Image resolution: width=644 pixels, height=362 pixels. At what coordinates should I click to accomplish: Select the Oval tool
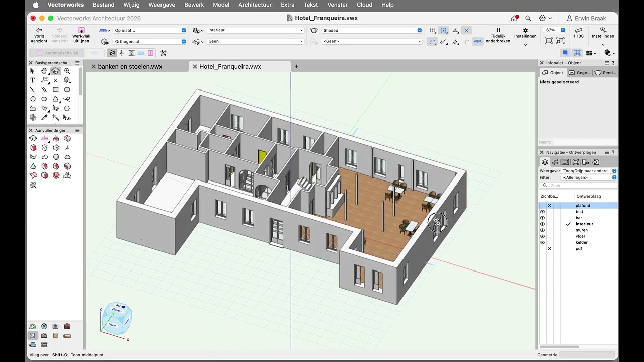coord(44,99)
